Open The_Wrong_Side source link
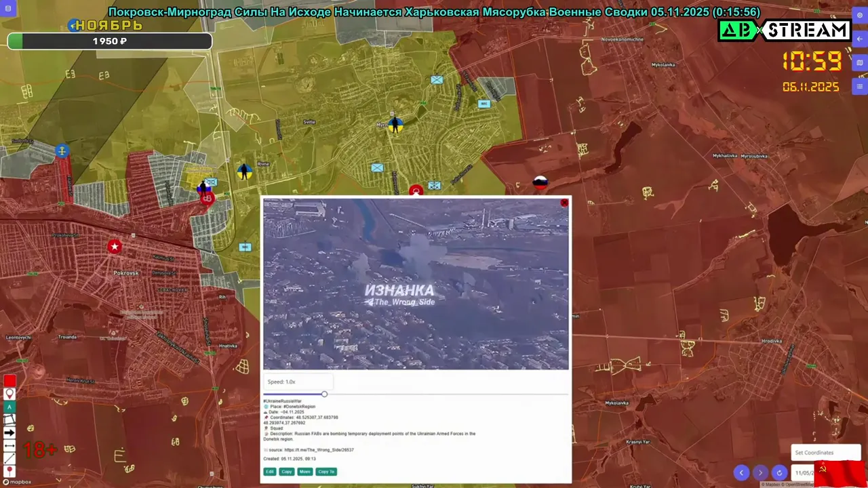Screen dimensions: 868x488 319,450
